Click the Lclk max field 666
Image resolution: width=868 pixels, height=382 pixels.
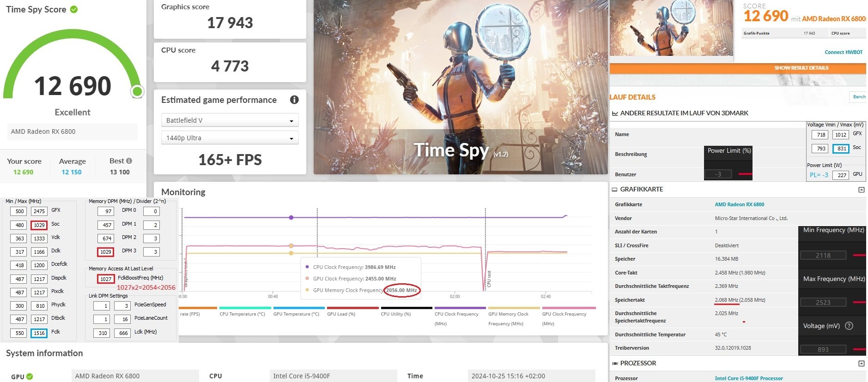[122, 333]
